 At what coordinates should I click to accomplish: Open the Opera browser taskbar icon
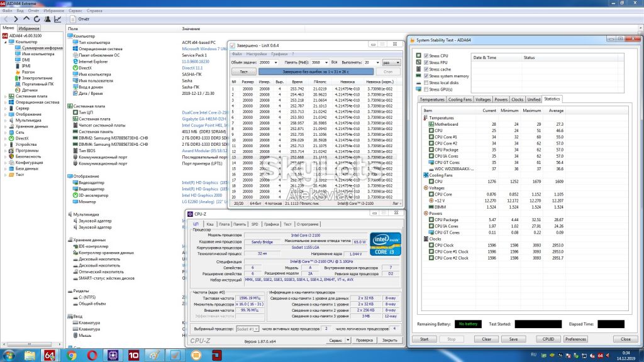92,355
